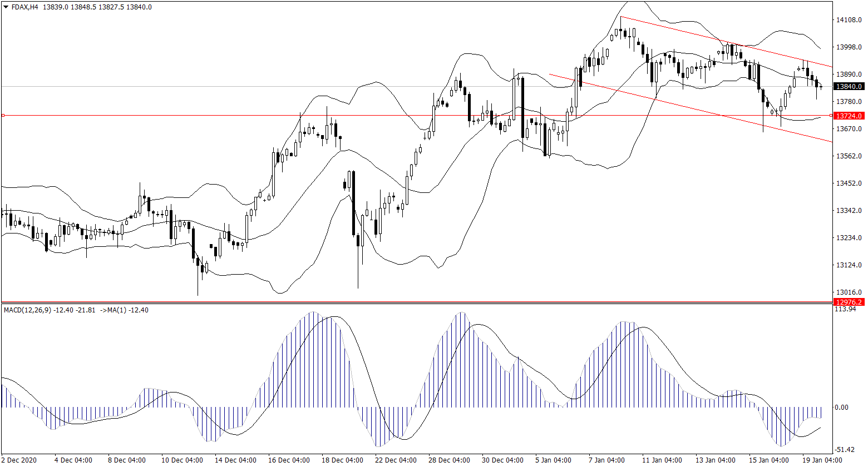Viewport: 868px width, 467px height.
Task: Click the 13452.0 price scale label
Action: (849, 183)
